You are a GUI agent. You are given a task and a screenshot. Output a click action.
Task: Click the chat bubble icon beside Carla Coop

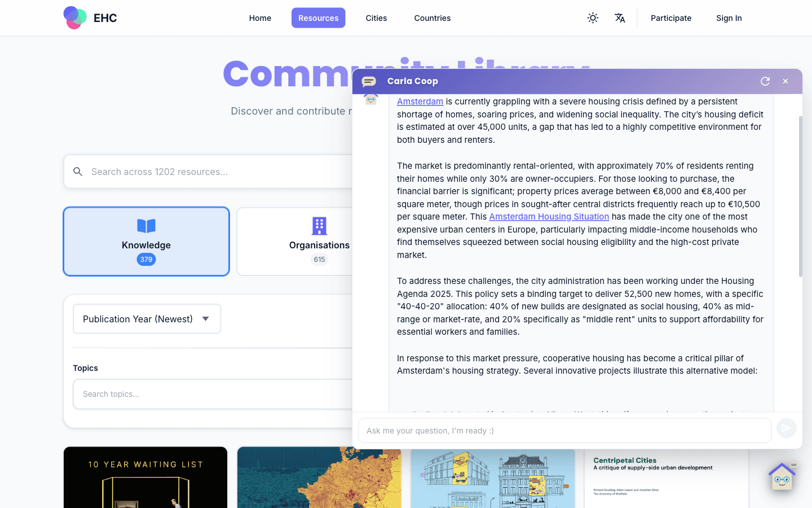[x=369, y=81]
